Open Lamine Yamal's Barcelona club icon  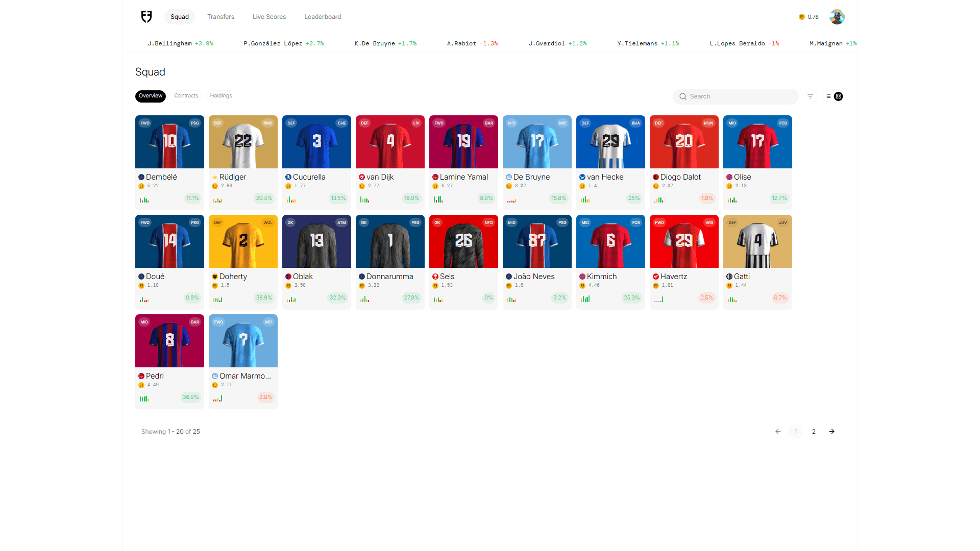point(435,177)
